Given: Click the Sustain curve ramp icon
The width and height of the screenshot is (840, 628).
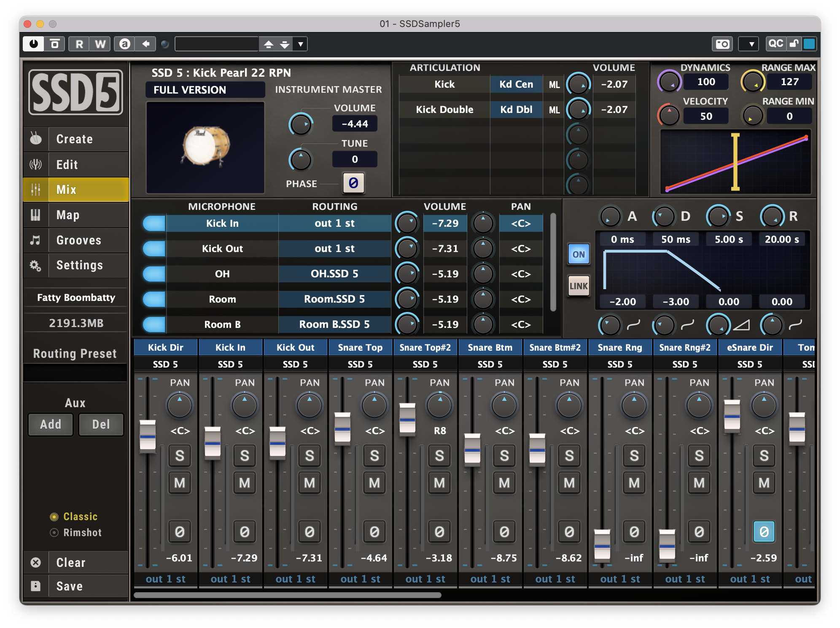Looking at the screenshot, I should click(742, 325).
